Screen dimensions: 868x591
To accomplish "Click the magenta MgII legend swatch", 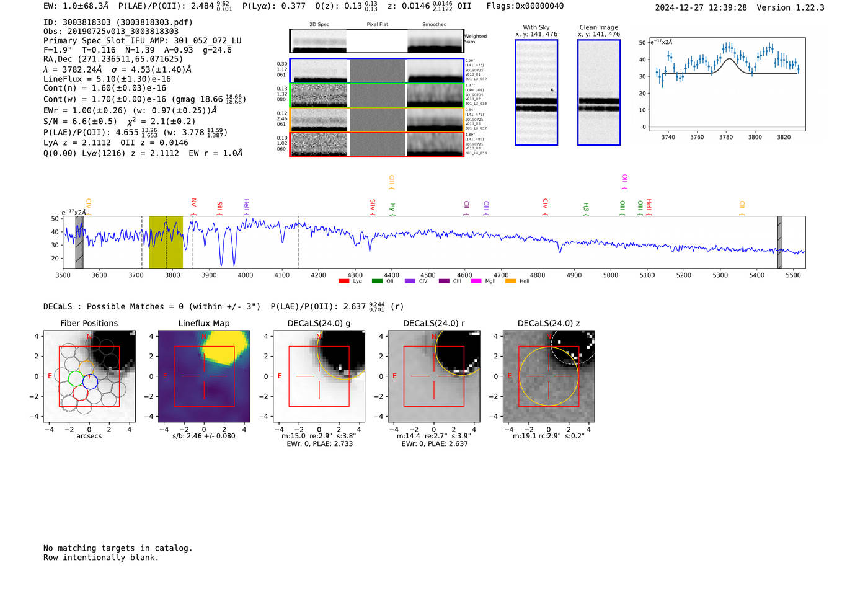I will click(476, 282).
